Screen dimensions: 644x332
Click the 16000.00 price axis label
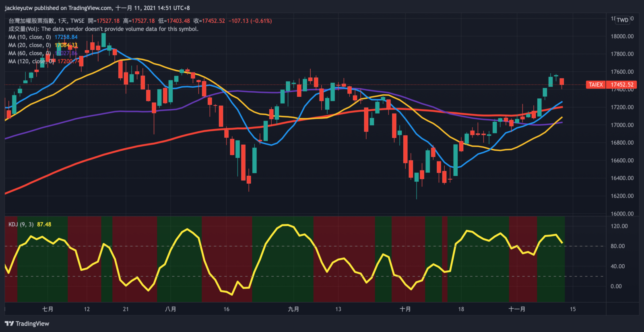pyautogui.click(x=622, y=214)
